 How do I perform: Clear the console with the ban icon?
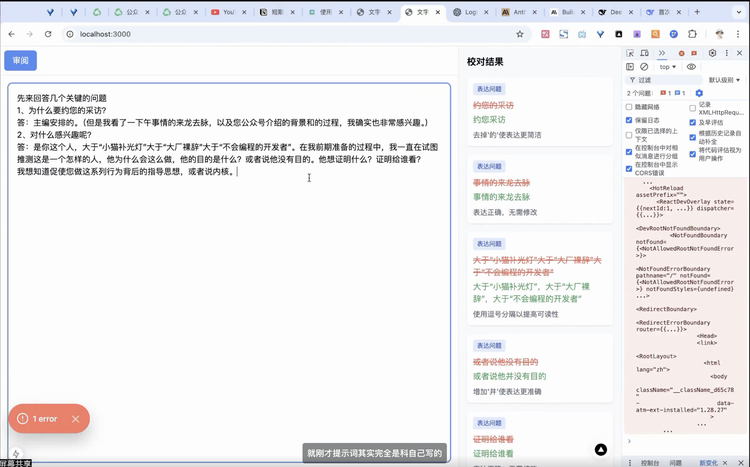(x=644, y=67)
